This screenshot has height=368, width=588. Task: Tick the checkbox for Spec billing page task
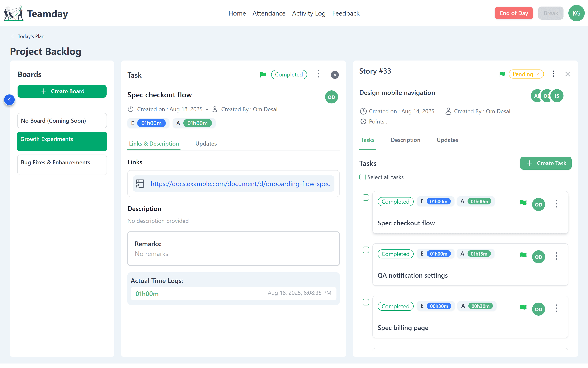366,302
